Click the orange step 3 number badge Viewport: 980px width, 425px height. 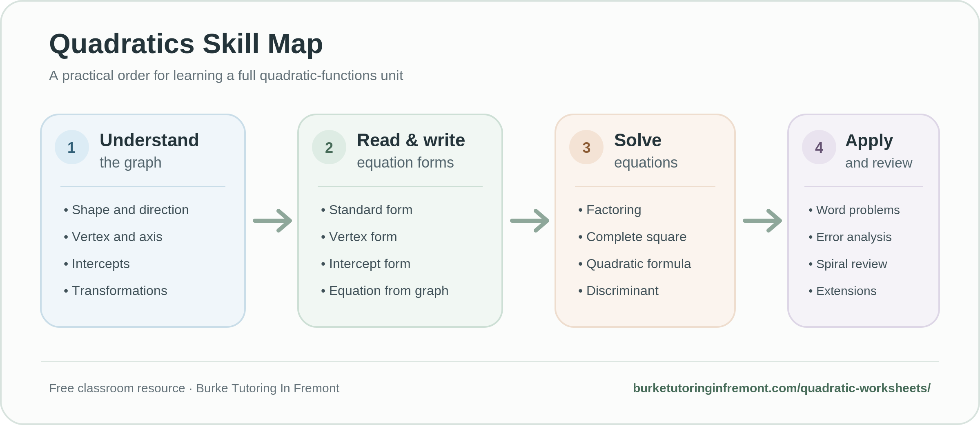586,147
